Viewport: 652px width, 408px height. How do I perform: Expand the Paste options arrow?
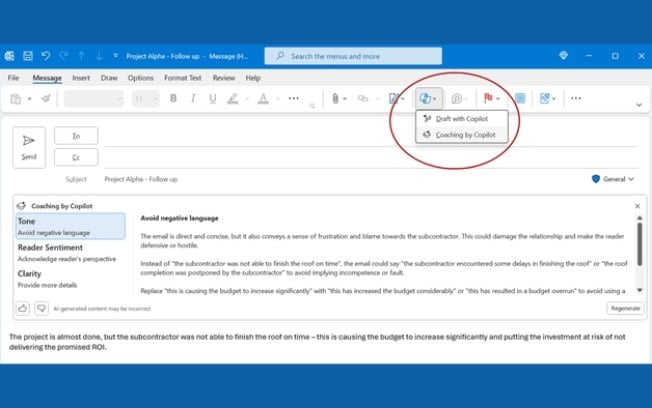pyautogui.click(x=30, y=99)
